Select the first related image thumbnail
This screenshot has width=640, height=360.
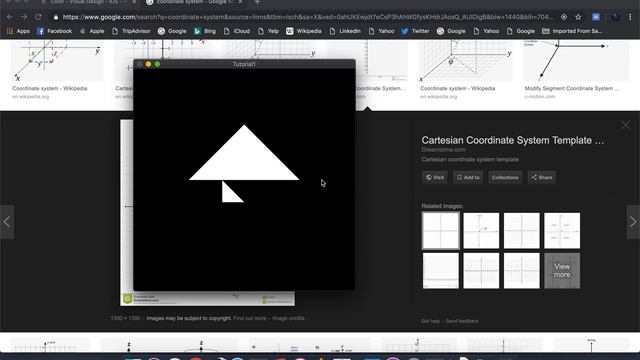440,231
